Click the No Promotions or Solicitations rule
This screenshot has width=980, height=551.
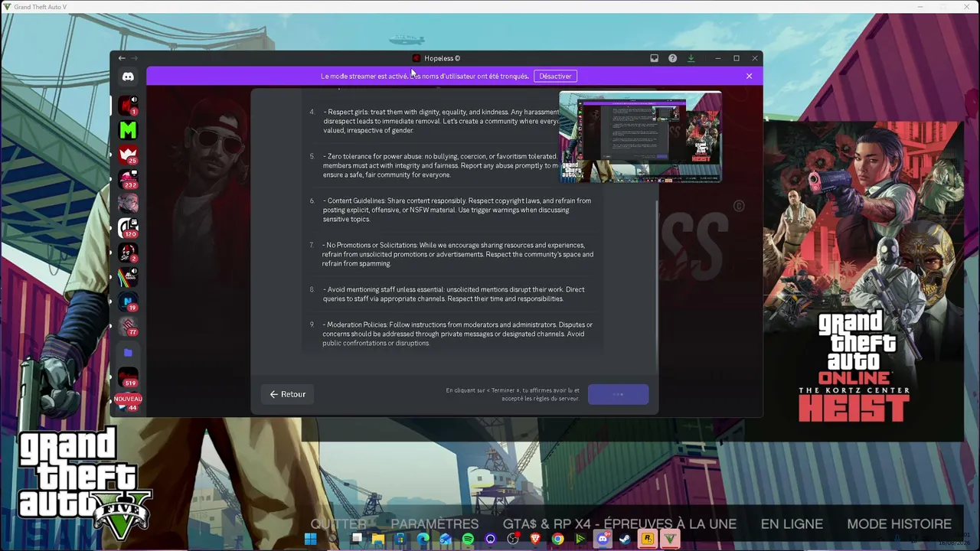[458, 254]
